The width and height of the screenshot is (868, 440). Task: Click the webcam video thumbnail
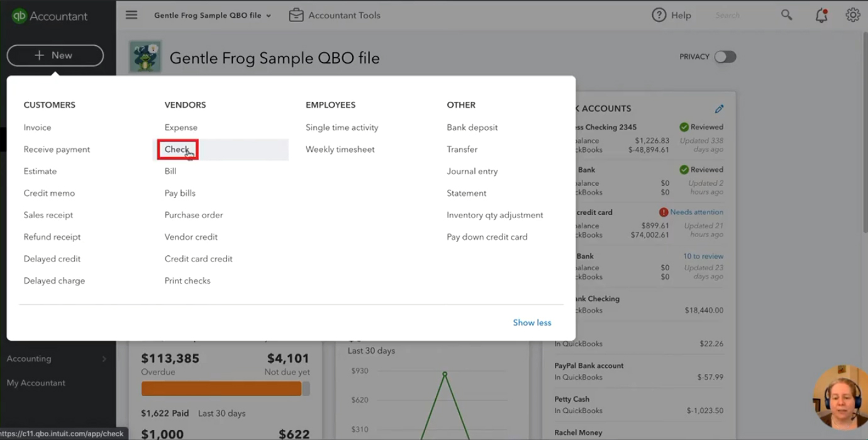[840, 397]
